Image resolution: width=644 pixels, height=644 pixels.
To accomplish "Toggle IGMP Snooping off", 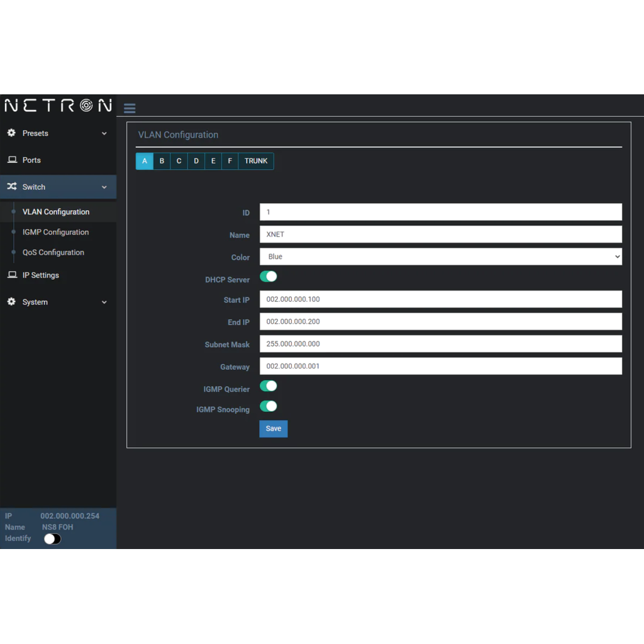I will pos(269,406).
